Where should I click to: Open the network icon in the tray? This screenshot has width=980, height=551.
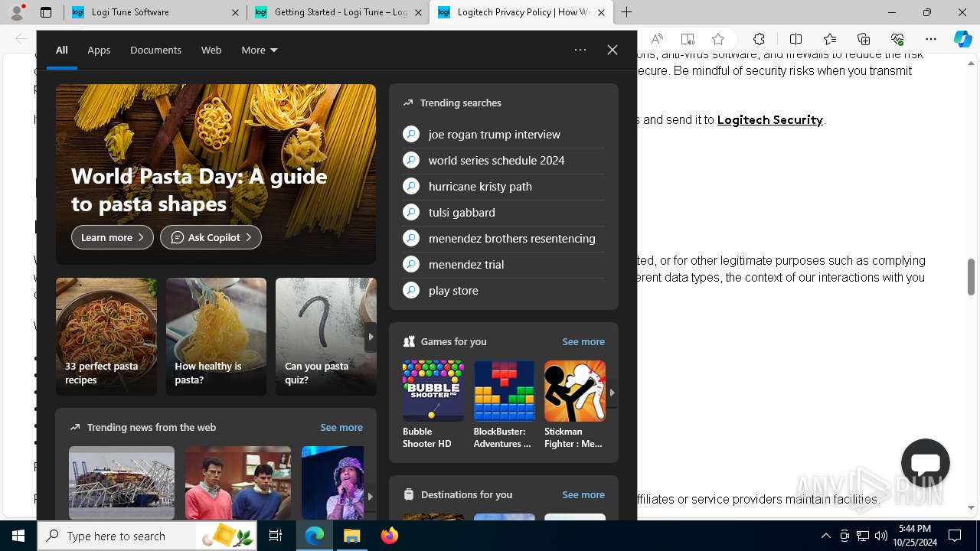coord(863,536)
